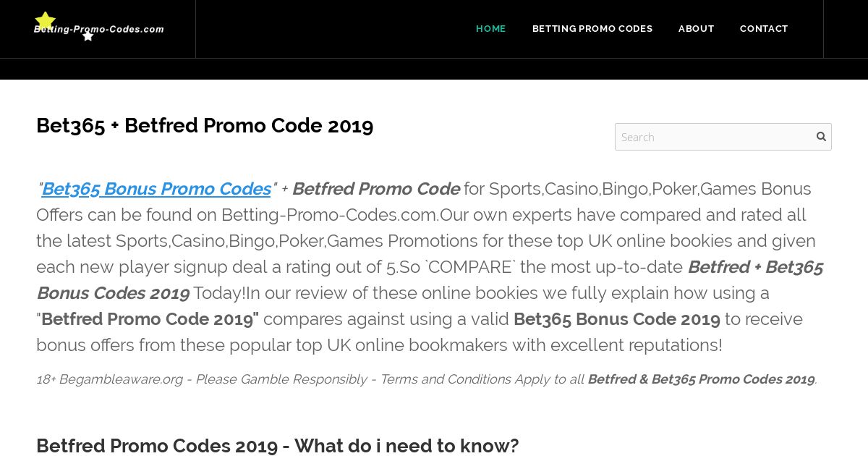Click the small white star in the logo
The width and height of the screenshot is (868, 456).
pyautogui.click(x=88, y=36)
